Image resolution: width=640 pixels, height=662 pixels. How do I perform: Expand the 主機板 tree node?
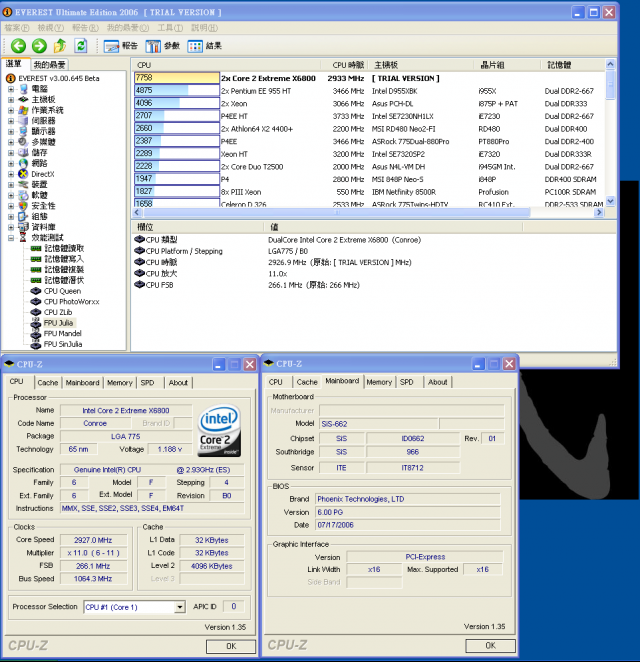11,100
